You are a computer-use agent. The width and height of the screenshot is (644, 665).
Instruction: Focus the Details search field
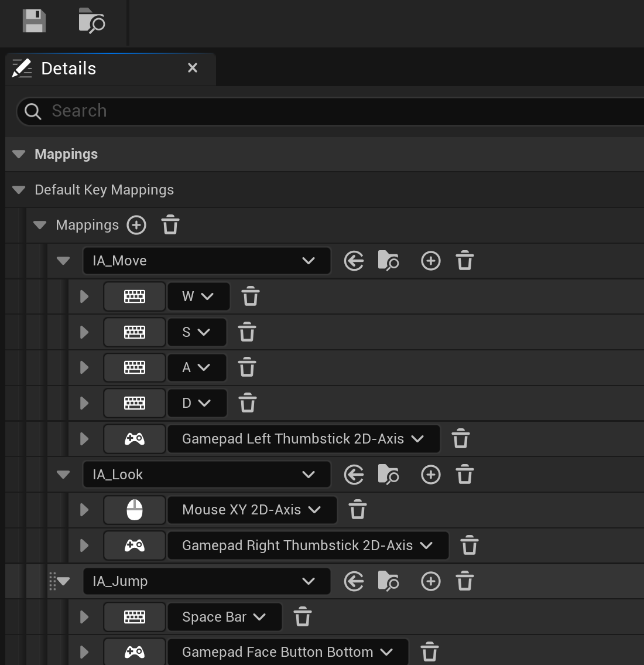[330, 111]
